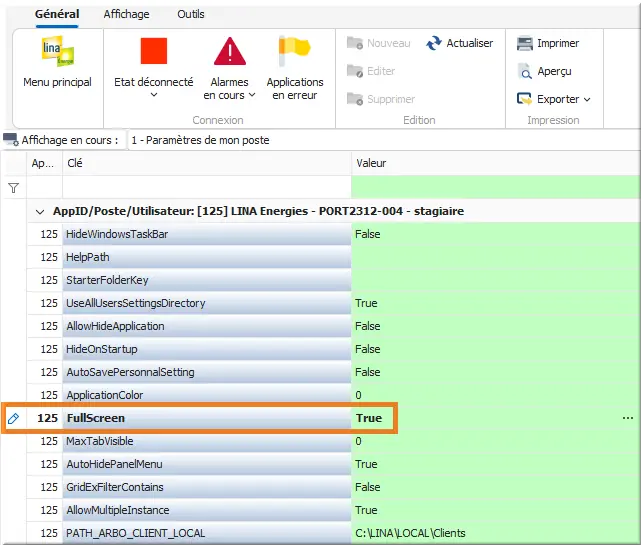Click the False value of GridExFilterContains

(x=368, y=487)
